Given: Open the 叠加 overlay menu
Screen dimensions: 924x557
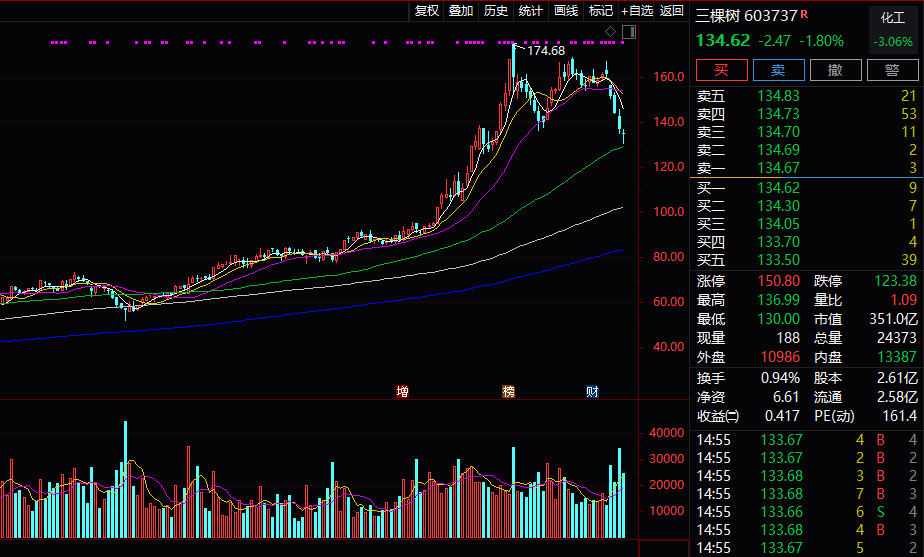Looking at the screenshot, I should (x=461, y=11).
